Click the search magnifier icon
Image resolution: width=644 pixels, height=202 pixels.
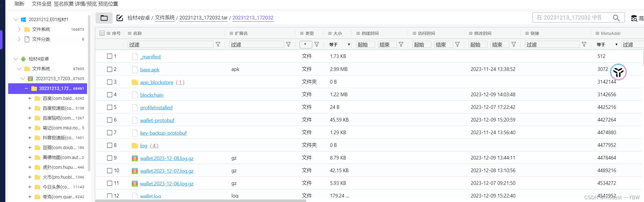coord(616,18)
